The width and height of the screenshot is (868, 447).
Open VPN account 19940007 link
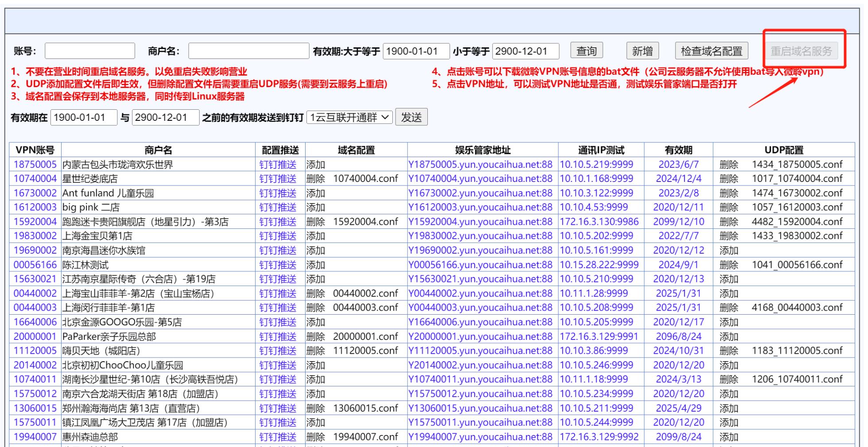click(x=35, y=437)
